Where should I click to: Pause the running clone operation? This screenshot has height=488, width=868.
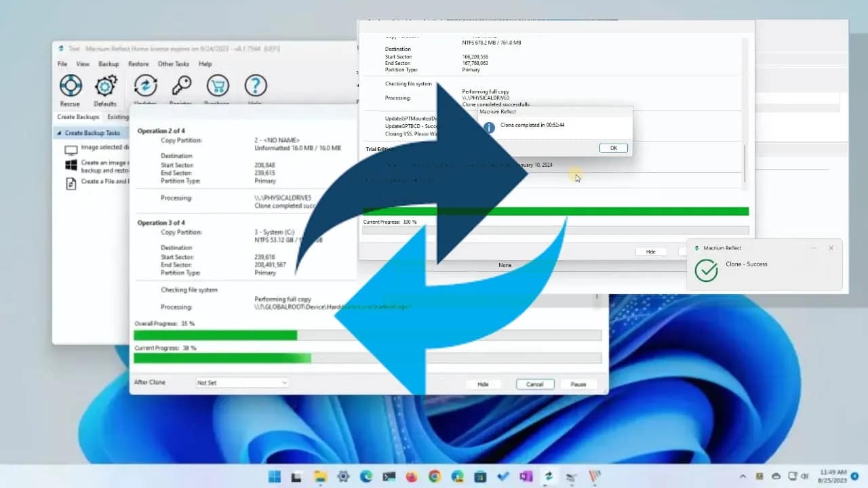point(578,384)
